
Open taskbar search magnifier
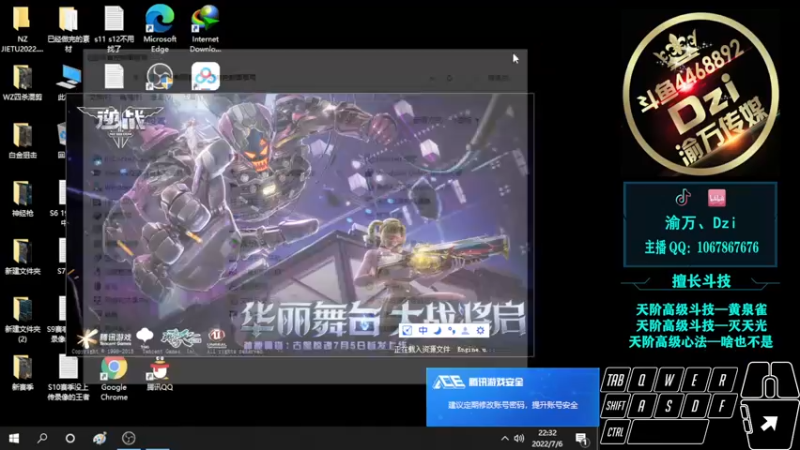[42, 438]
